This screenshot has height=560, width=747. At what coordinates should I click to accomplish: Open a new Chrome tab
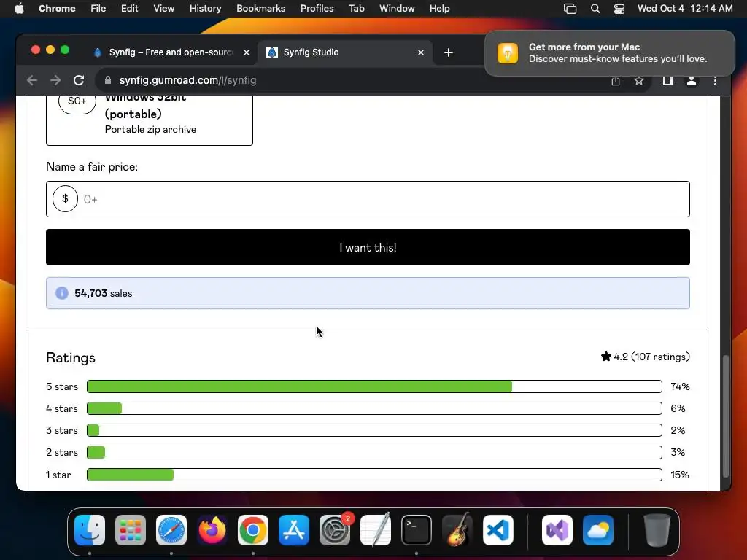449,52
